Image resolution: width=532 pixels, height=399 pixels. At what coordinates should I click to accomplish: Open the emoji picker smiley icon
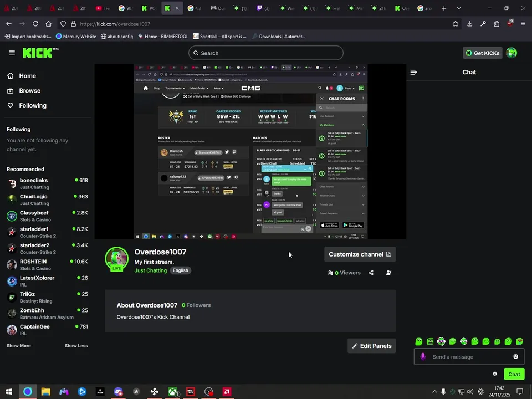point(516,356)
